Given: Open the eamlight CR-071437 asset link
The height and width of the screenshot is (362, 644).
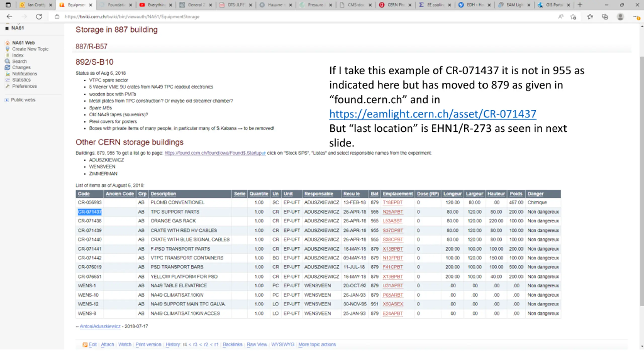Looking at the screenshot, I should pos(433,114).
